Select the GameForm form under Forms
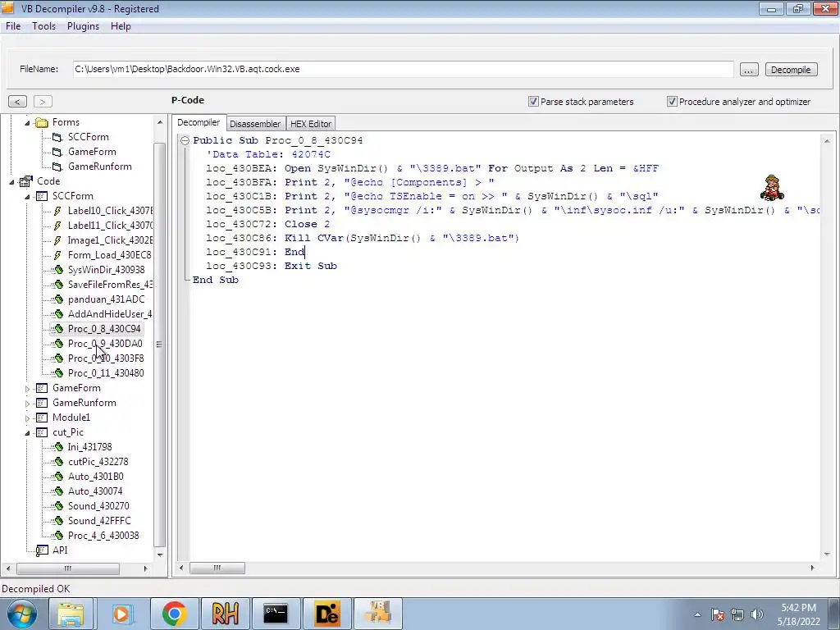Screen dimensions: 840x630 [x=92, y=152]
